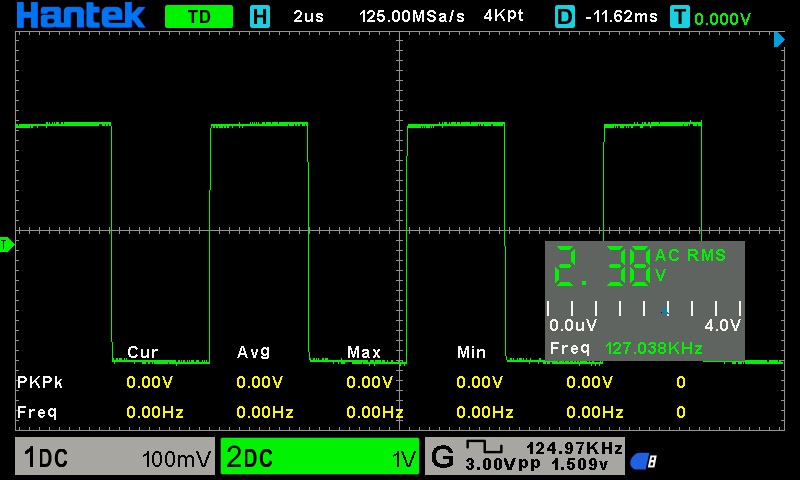Click the blue trigger position arrow at top right
Screen dimensions: 800x480
pyautogui.click(x=779, y=39)
